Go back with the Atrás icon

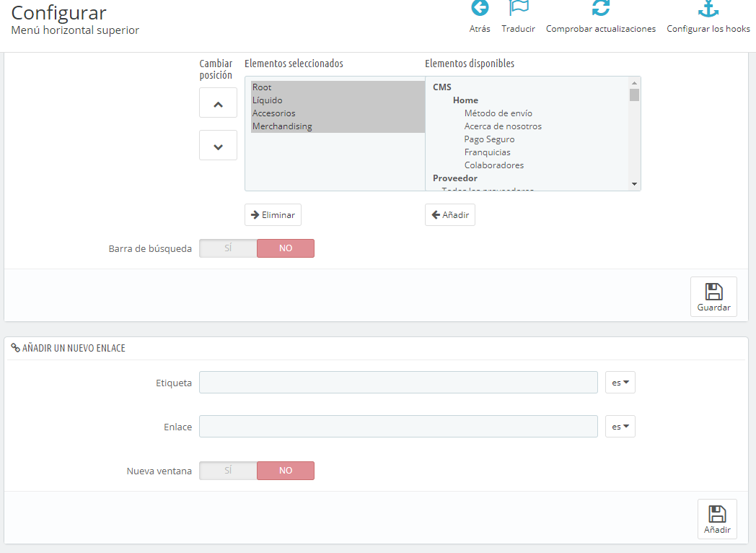(x=480, y=8)
